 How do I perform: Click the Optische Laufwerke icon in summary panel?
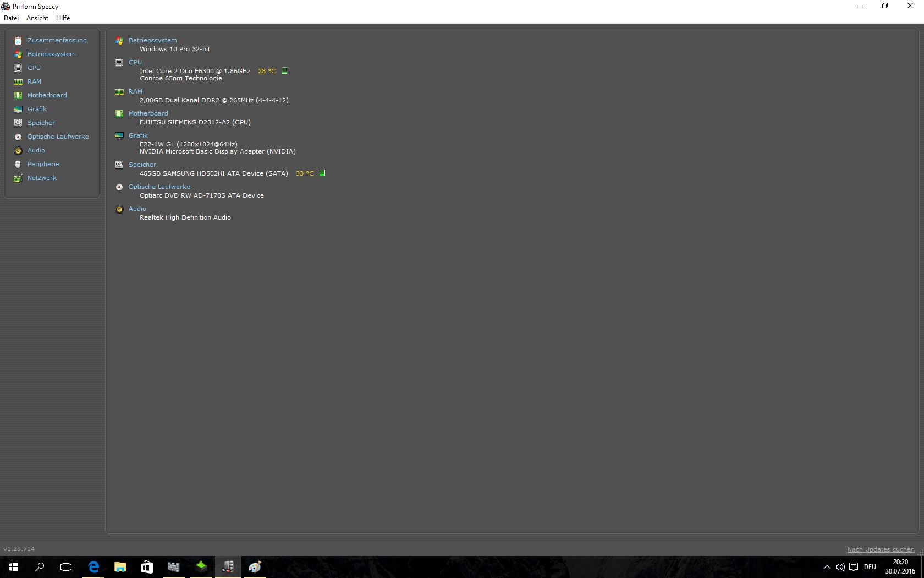pos(119,187)
